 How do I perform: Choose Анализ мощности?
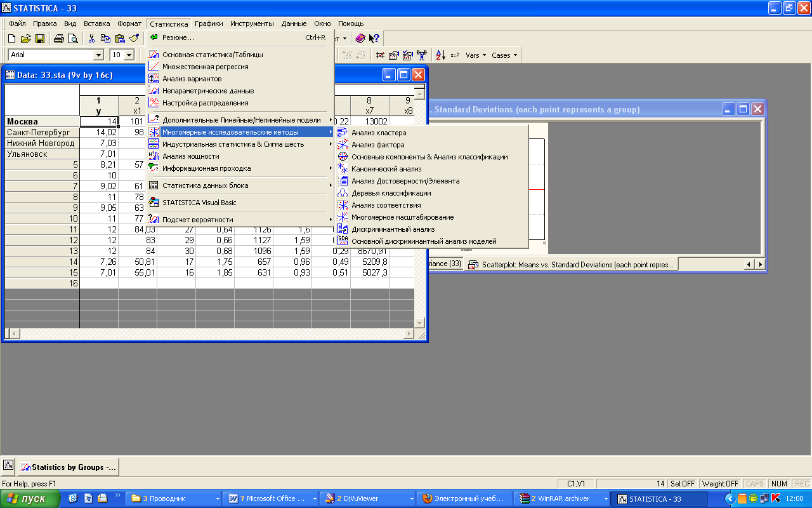[240, 156]
